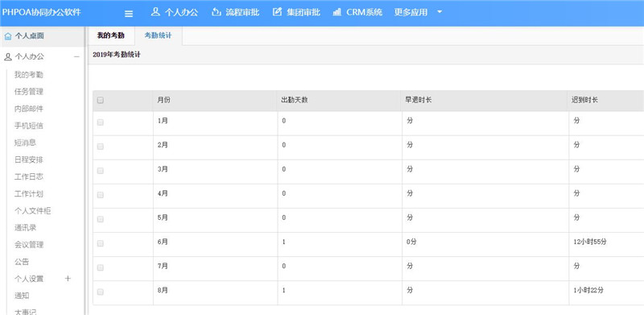This screenshot has height=315, width=644.
Task: Open 流程审批 in the top navigation
Action: pos(242,12)
